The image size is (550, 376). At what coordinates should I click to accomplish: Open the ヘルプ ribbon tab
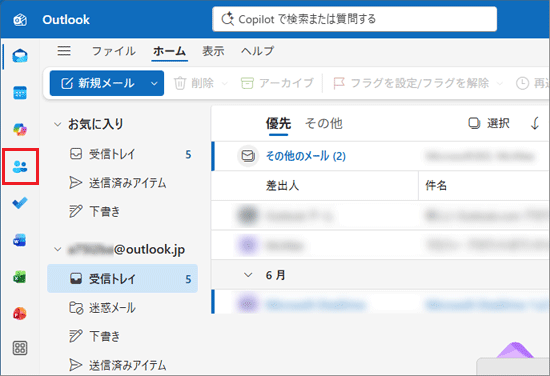point(257,51)
